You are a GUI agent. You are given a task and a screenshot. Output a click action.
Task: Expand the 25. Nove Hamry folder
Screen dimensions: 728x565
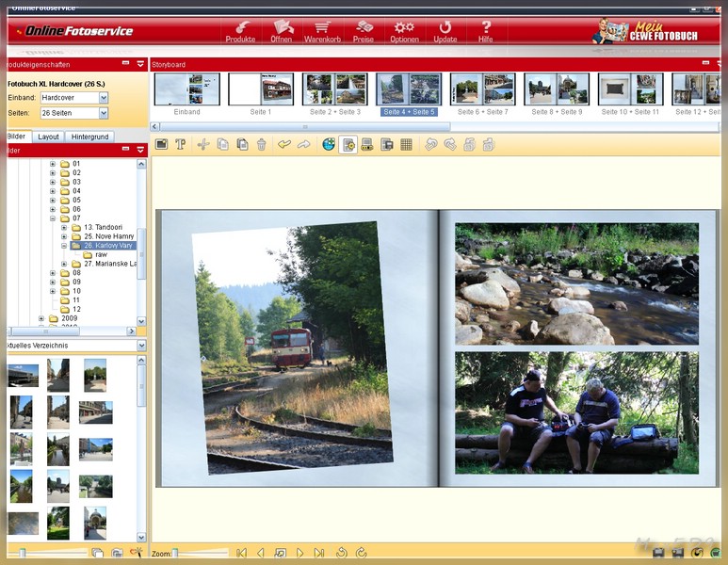pos(64,236)
